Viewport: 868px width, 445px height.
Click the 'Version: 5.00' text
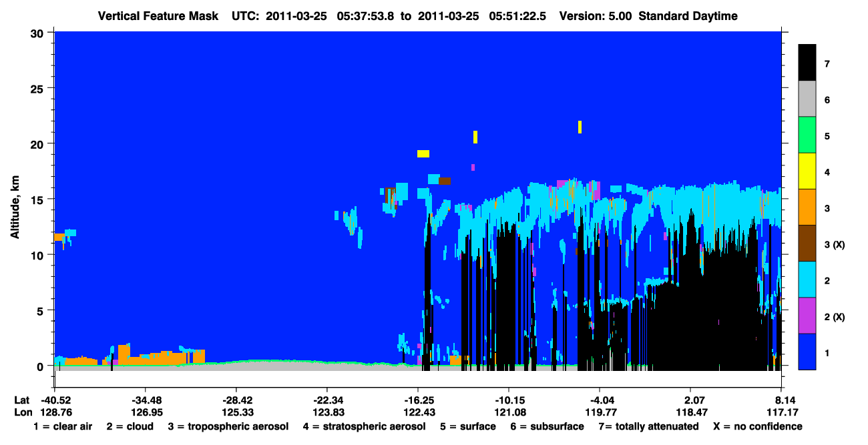coord(596,16)
